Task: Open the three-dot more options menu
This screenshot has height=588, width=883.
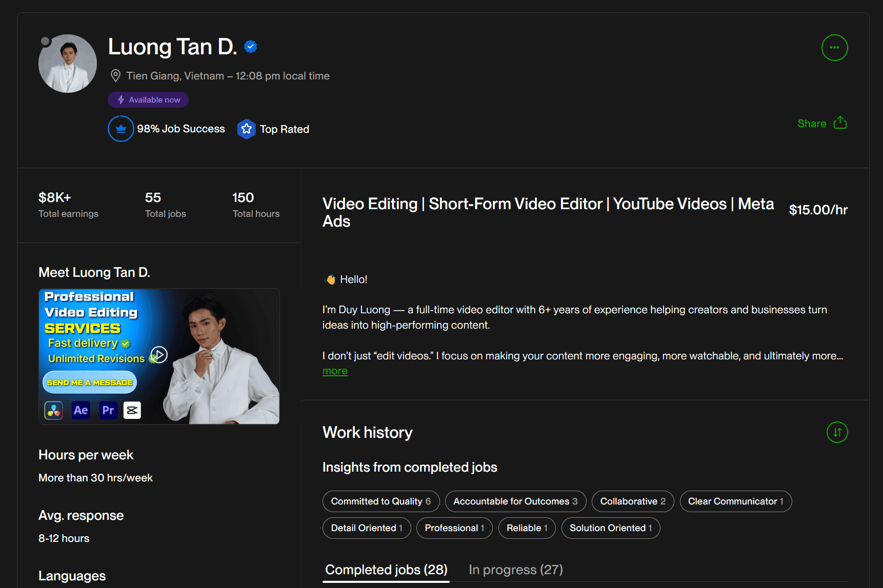Action: [834, 48]
